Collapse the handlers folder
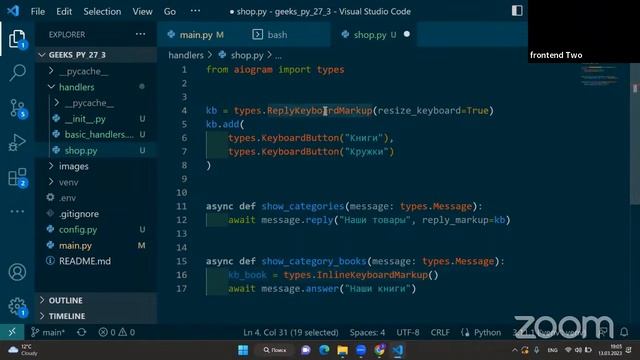The height and width of the screenshot is (360, 640). 76,87
